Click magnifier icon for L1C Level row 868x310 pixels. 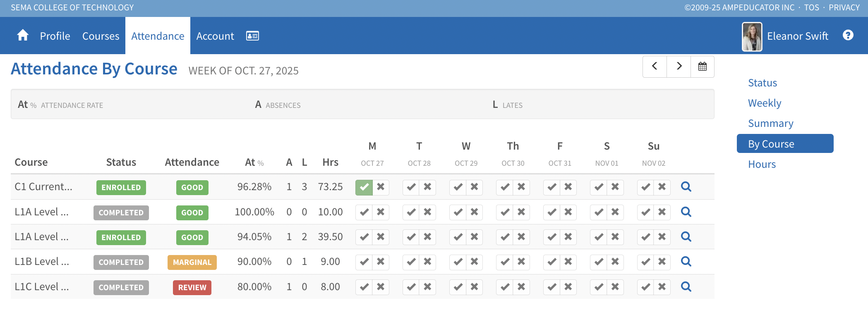(x=686, y=287)
